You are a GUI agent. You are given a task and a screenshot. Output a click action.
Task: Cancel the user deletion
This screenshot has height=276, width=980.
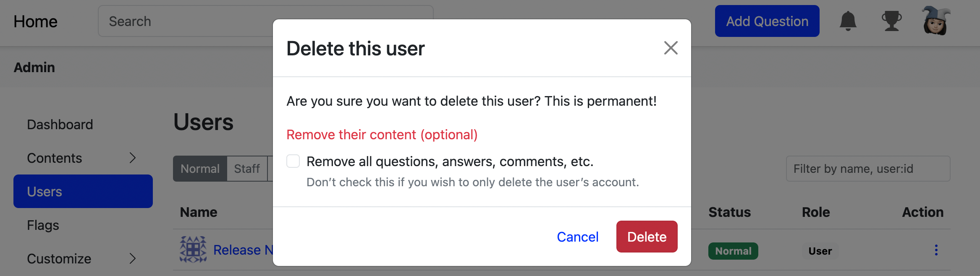tap(578, 237)
